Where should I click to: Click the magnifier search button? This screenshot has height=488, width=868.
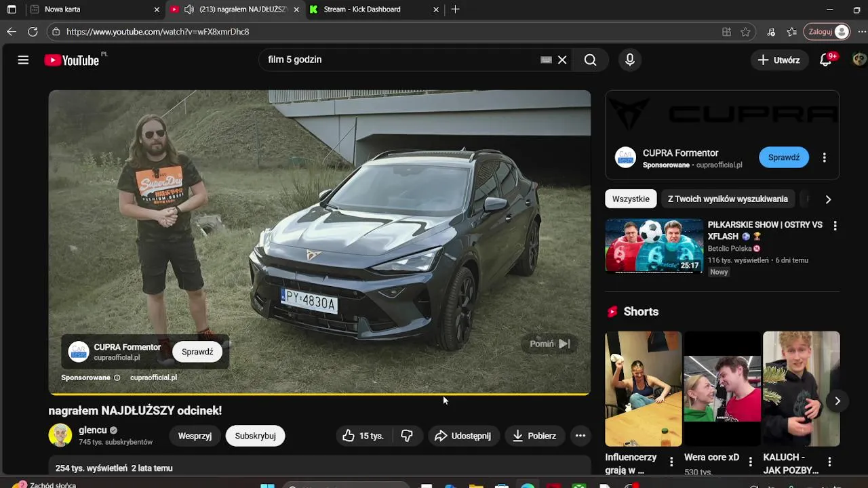[x=591, y=60]
